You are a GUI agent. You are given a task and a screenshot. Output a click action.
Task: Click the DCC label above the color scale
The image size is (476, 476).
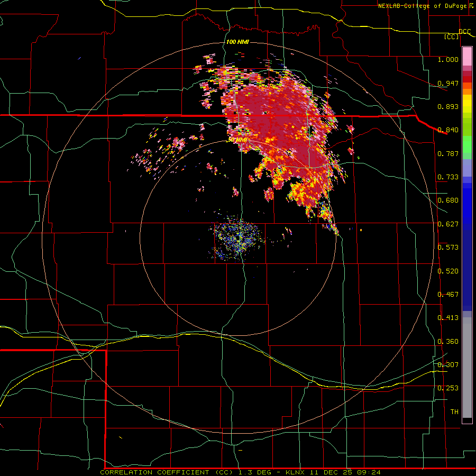[465, 32]
